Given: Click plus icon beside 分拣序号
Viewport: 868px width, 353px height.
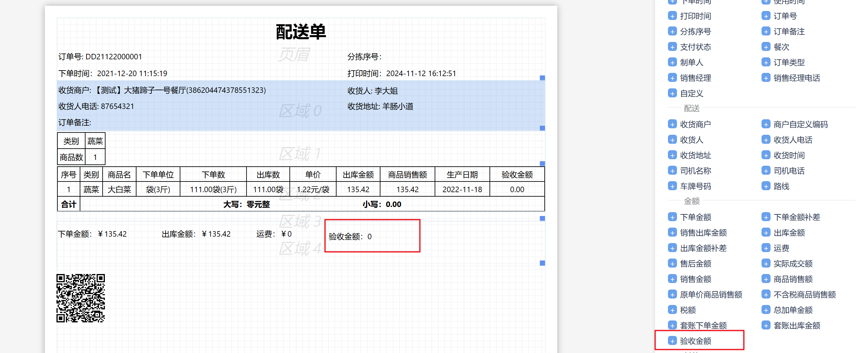Looking at the screenshot, I should click(x=672, y=31).
